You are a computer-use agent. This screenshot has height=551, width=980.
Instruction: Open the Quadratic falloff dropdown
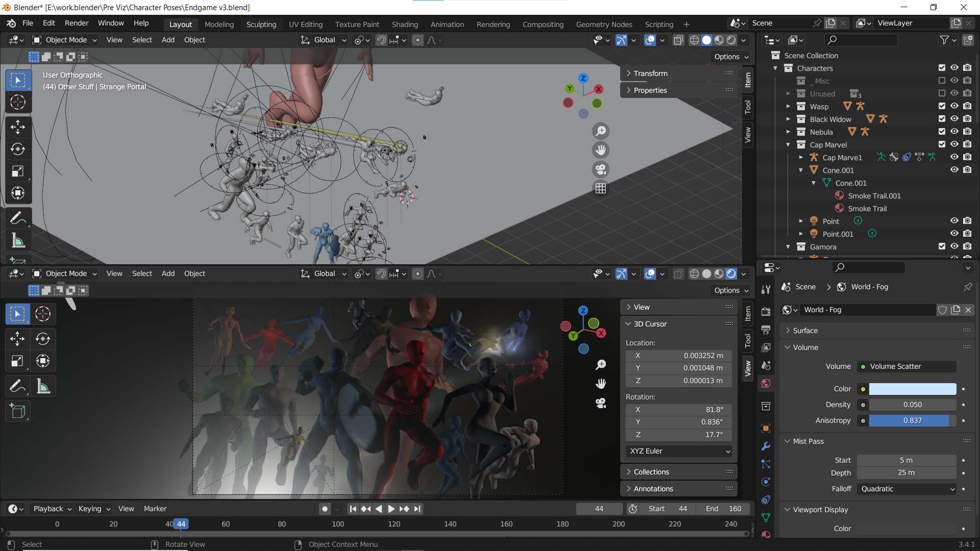906,489
